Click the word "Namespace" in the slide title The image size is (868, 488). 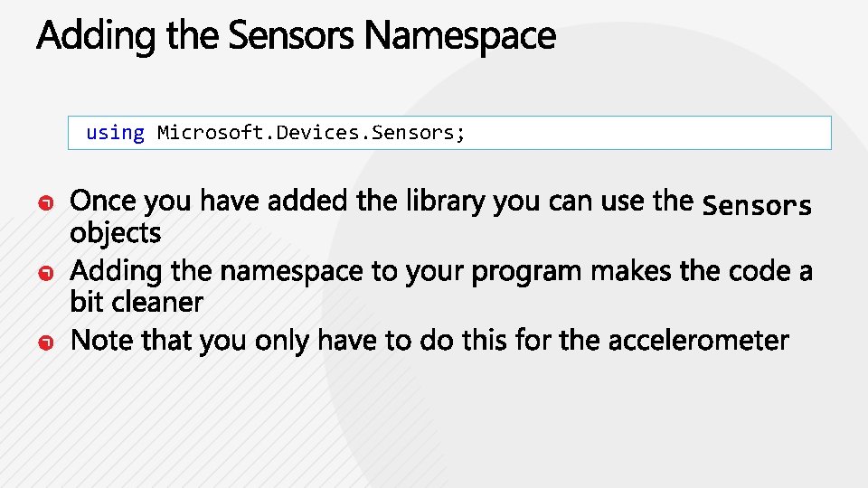tap(459, 37)
